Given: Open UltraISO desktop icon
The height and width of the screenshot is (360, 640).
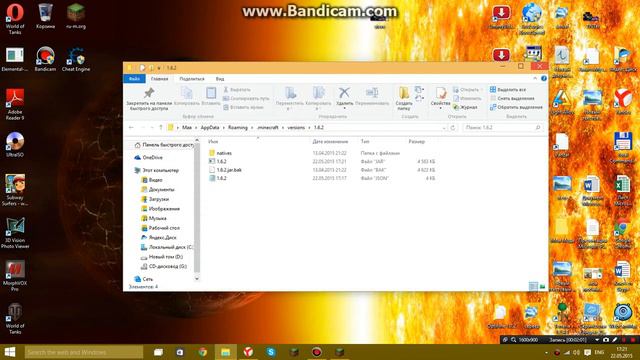Looking at the screenshot, I should click(x=15, y=145).
